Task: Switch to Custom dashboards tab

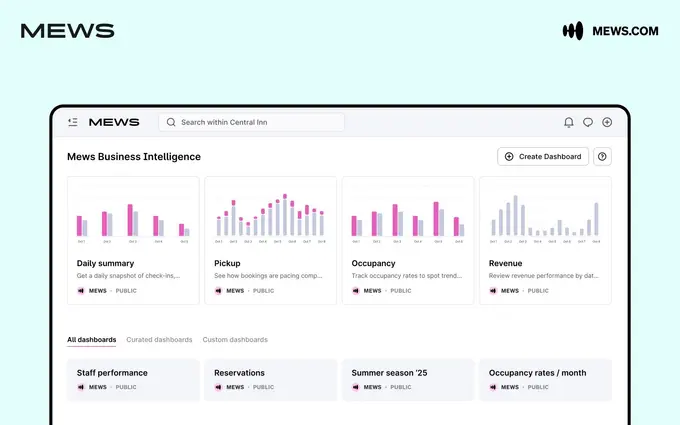Action: (x=235, y=340)
